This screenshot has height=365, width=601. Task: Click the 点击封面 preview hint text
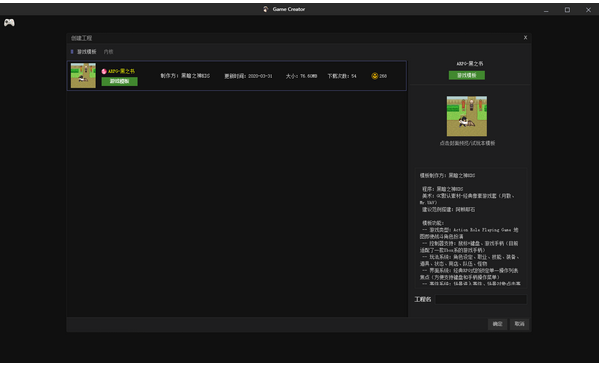[467, 143]
